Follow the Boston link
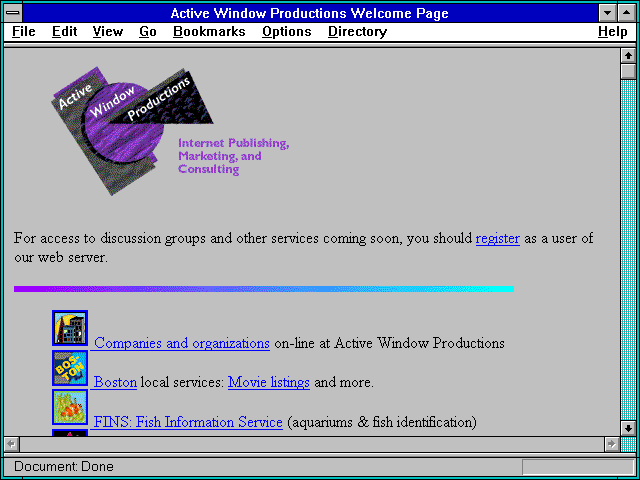640x480 pixels. 116,382
